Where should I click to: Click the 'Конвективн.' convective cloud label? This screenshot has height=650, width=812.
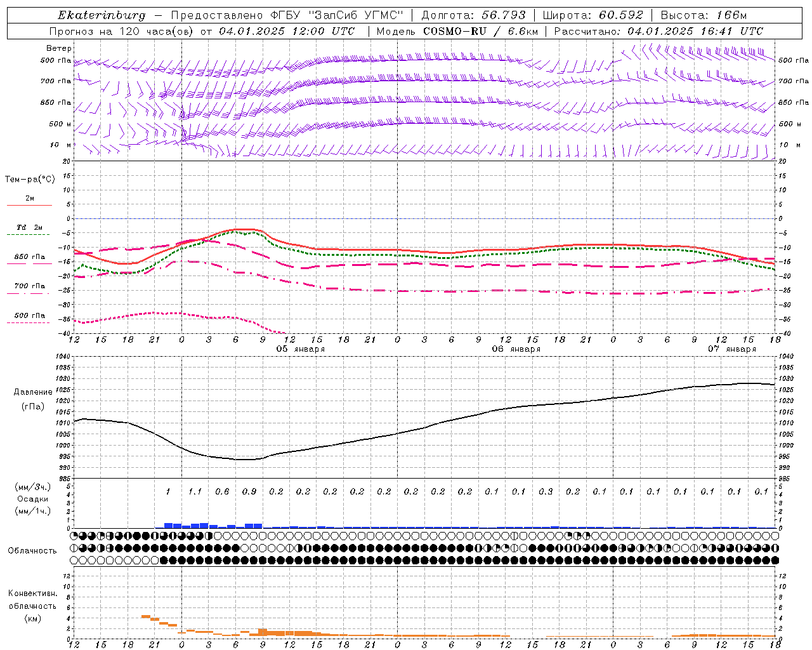(32, 594)
